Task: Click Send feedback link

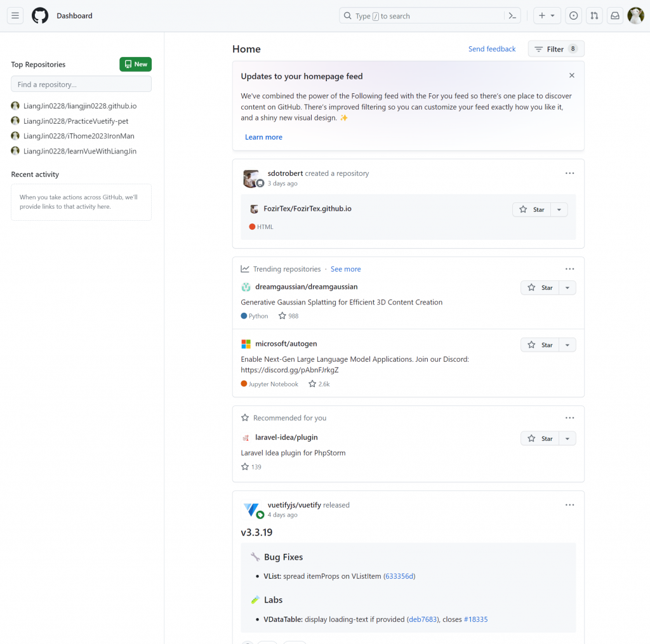Action: click(492, 49)
